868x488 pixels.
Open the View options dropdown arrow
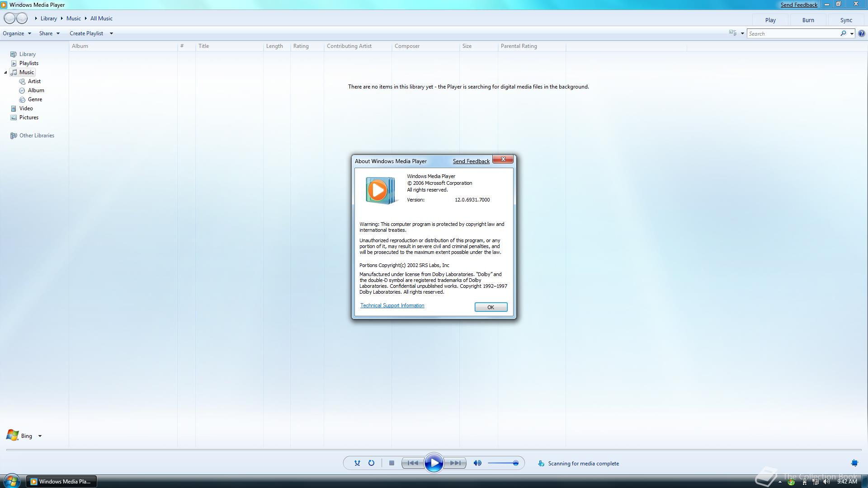pos(742,33)
